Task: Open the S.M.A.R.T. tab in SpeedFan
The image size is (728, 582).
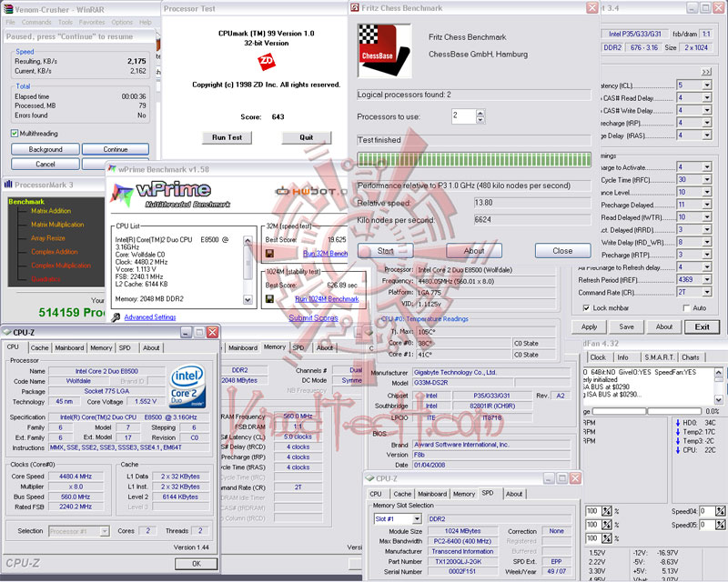Action: click(659, 357)
